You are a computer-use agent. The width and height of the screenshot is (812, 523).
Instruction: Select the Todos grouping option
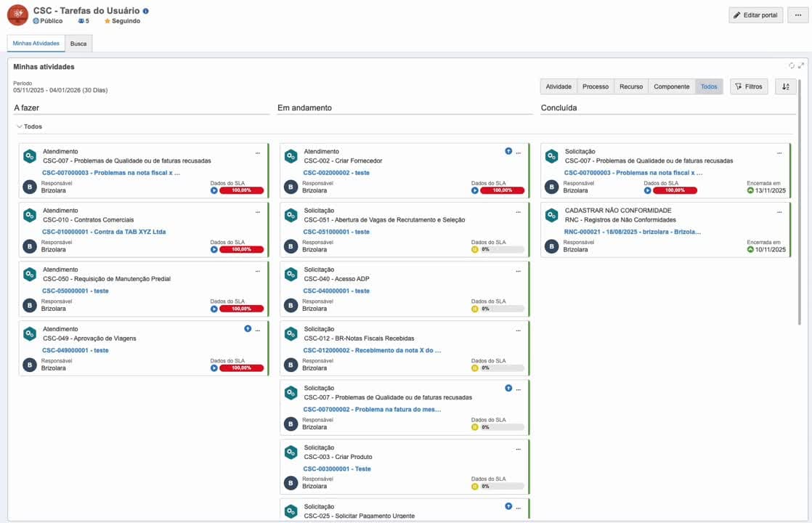709,86
